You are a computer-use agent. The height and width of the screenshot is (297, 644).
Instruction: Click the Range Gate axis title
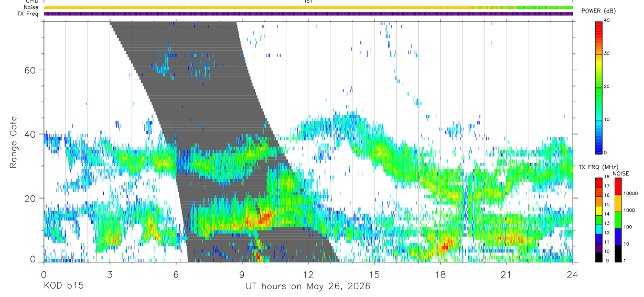click(x=14, y=142)
